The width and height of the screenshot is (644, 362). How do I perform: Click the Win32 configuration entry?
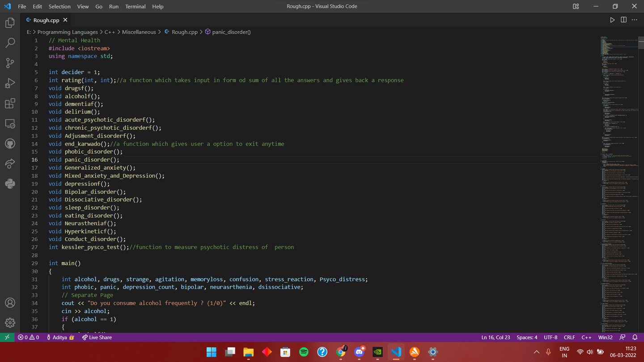606,337
